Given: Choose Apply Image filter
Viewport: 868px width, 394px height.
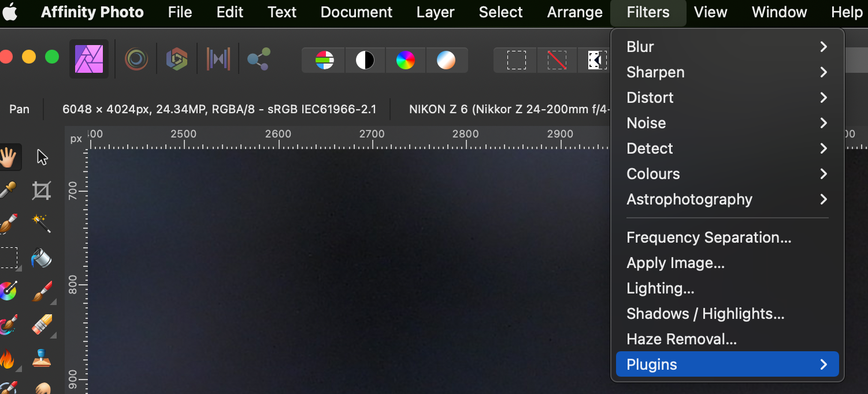Looking at the screenshot, I should point(727,263).
